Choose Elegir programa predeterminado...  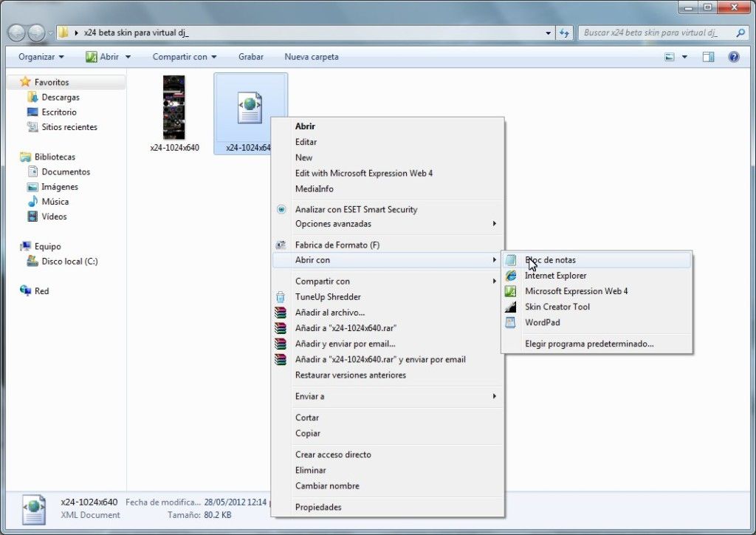(589, 344)
